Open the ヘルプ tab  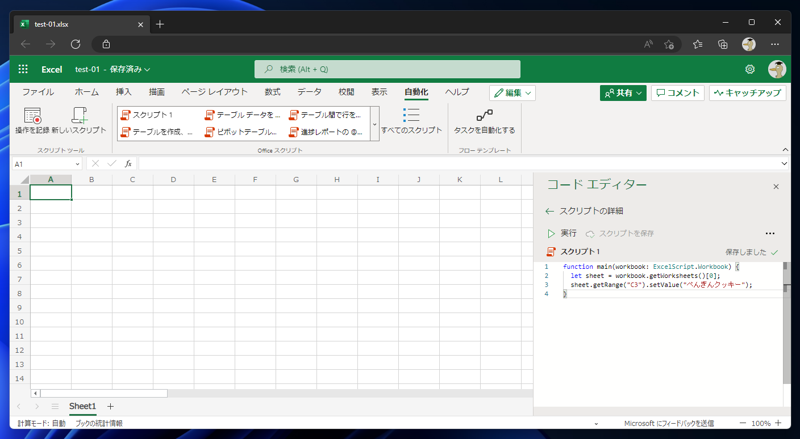pyautogui.click(x=457, y=92)
